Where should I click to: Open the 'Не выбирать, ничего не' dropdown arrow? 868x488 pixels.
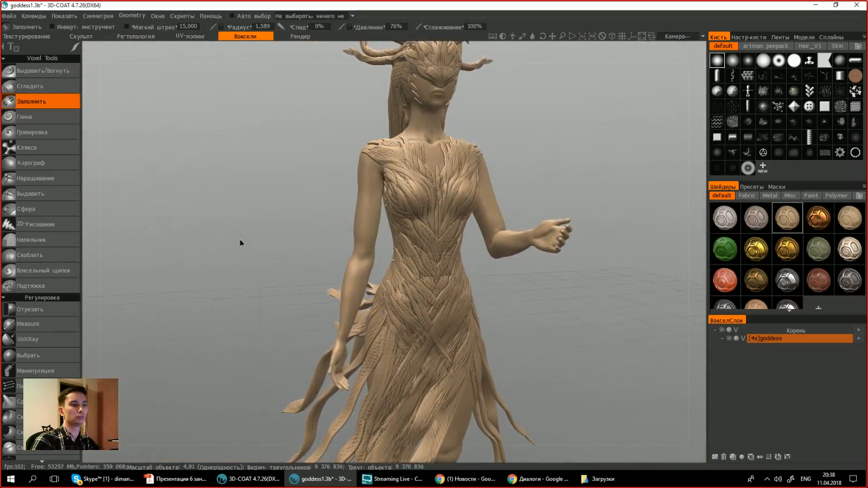[x=353, y=16]
